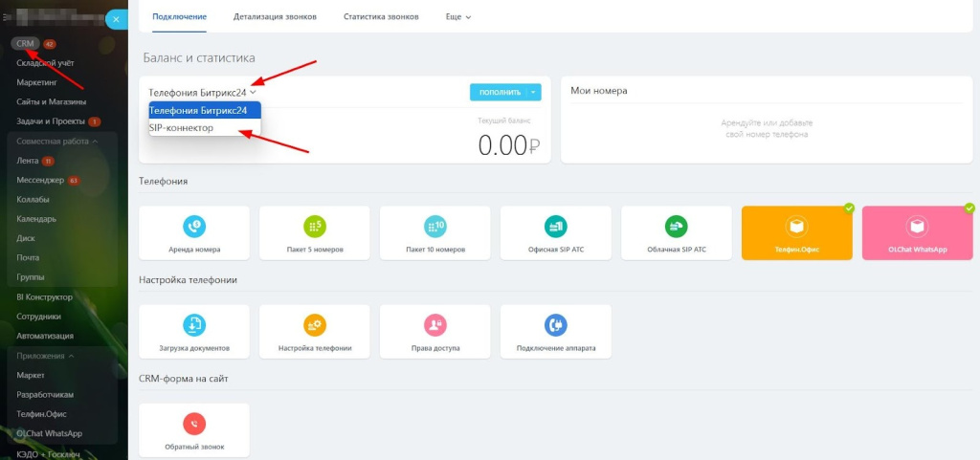Open CRM in the left sidebar
The height and width of the screenshot is (460, 980).
[x=26, y=44]
